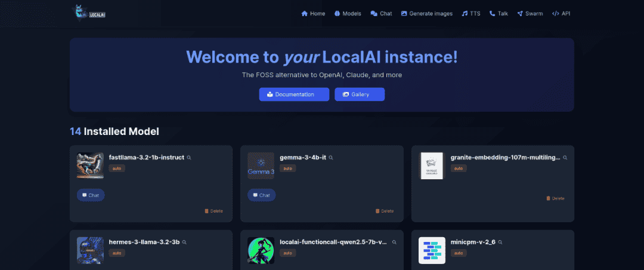The image size is (644, 270).
Task: Open the API navigation link
Action: [x=561, y=14]
